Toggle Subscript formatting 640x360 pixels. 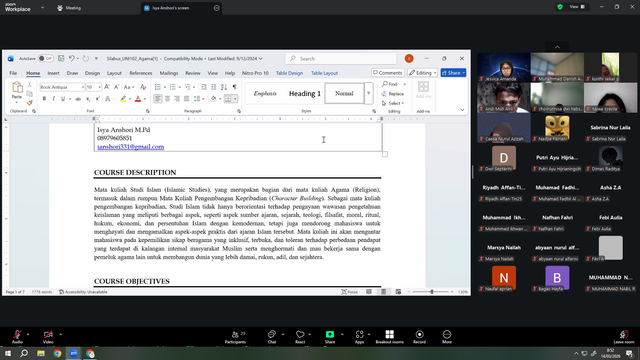[x=88, y=99]
